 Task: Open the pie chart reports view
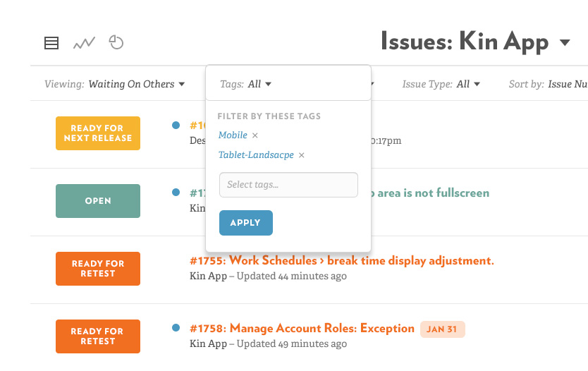point(116,42)
